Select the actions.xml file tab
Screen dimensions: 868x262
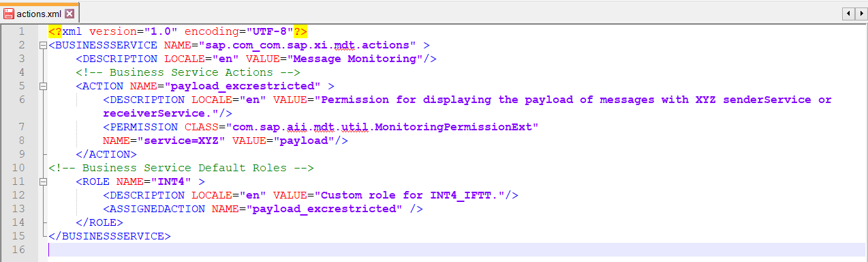click(x=40, y=13)
